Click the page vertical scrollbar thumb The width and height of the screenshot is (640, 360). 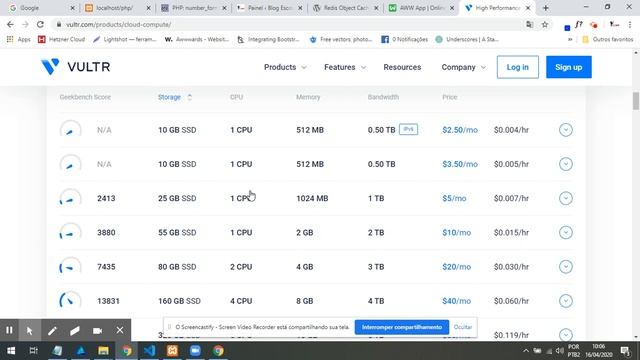point(636,101)
